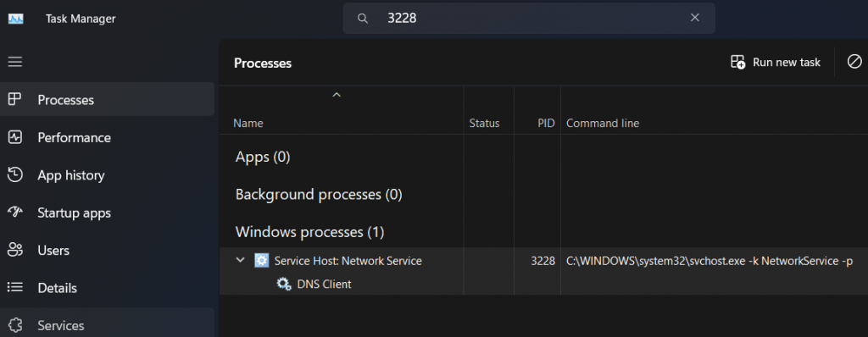Open the Users page
The image size is (868, 337).
(x=107, y=250)
